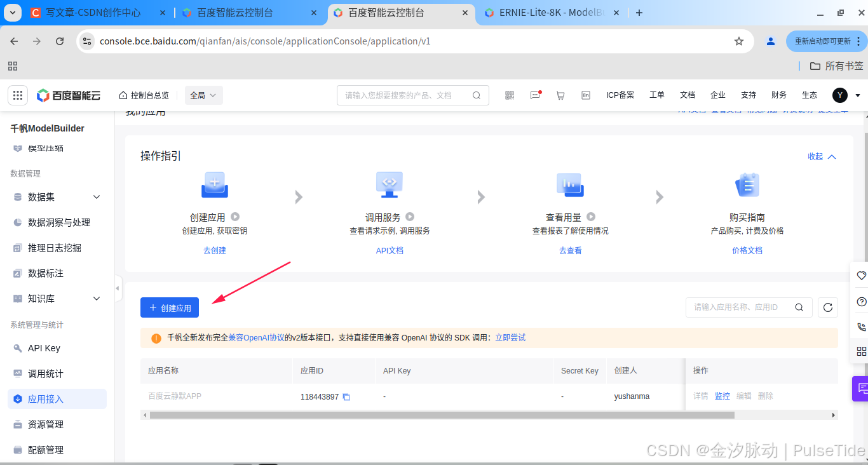Open Chrome apps grid in bookmarks bar

click(13, 66)
